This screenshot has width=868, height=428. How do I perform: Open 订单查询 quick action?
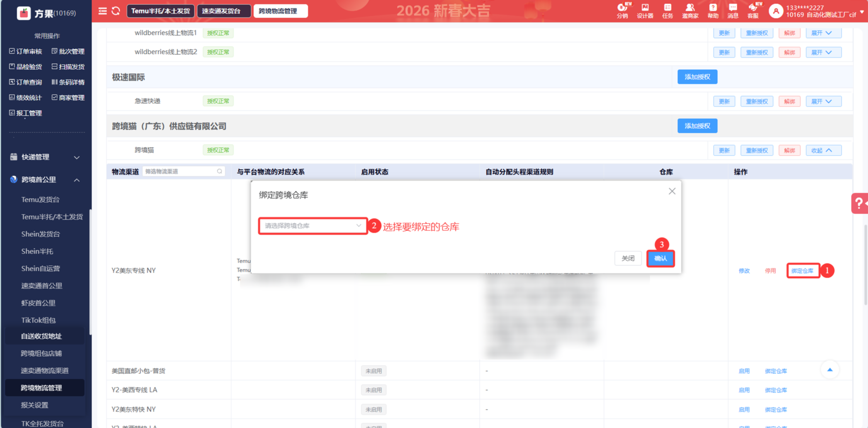tap(25, 82)
